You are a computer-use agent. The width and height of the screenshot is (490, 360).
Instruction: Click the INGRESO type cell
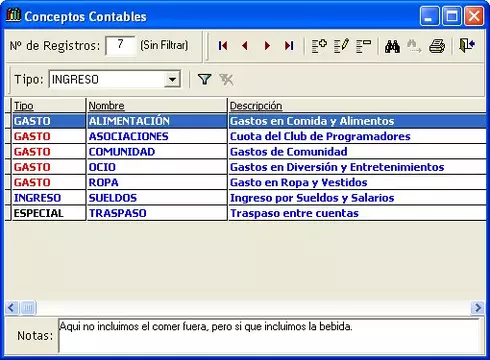click(49, 198)
